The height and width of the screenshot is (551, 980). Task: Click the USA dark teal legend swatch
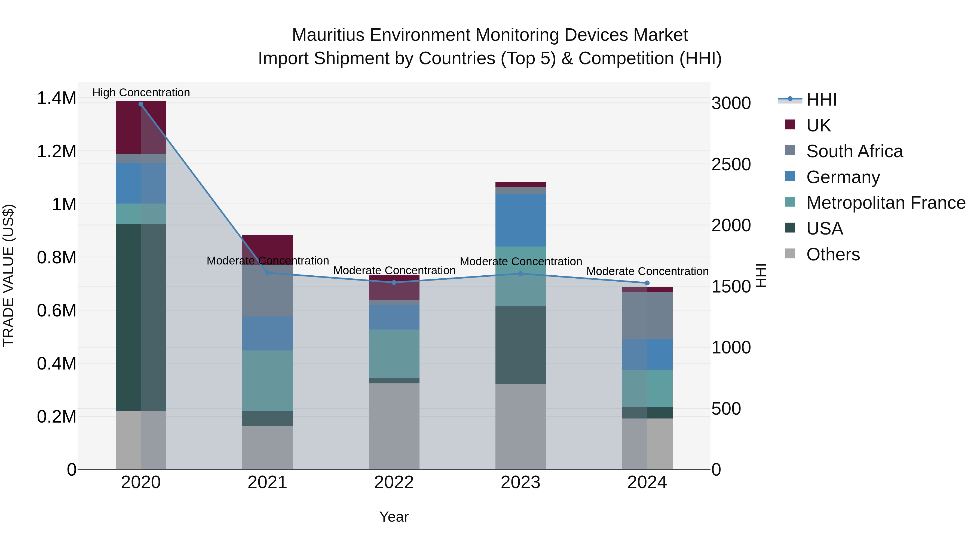(x=790, y=228)
